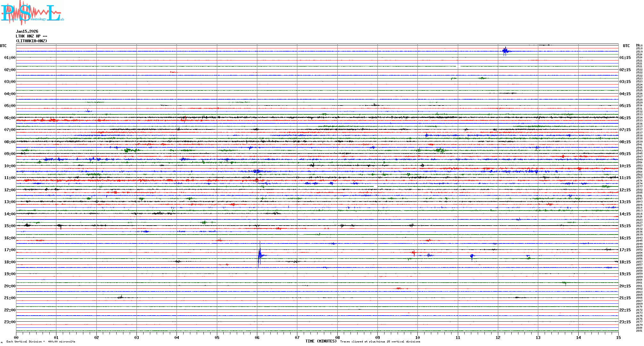Click minute 08 on bottom time axis

(x=337, y=337)
